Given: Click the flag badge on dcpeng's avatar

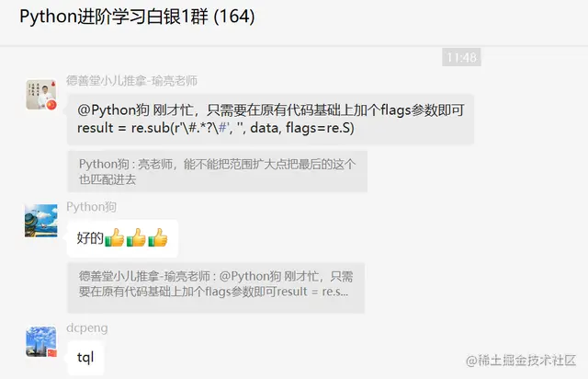Looking at the screenshot, I should 52,352.
